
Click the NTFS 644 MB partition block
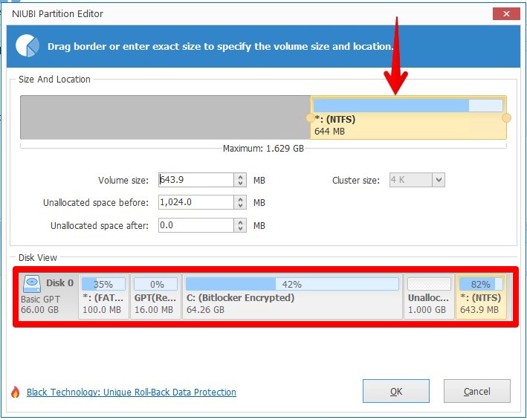tap(408, 117)
